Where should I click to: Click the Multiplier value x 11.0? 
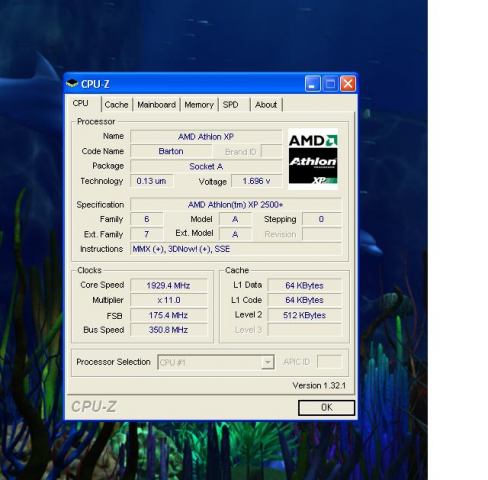[x=169, y=300]
